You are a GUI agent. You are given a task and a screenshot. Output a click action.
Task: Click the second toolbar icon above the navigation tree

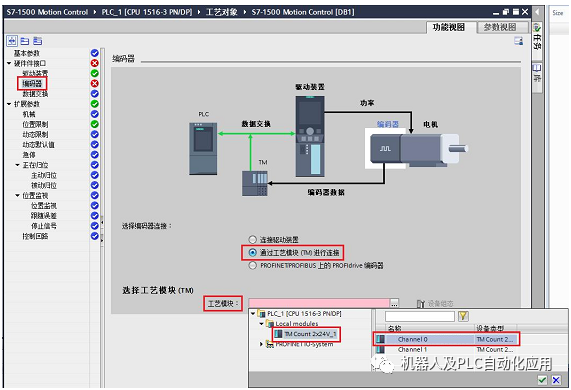tap(25, 41)
